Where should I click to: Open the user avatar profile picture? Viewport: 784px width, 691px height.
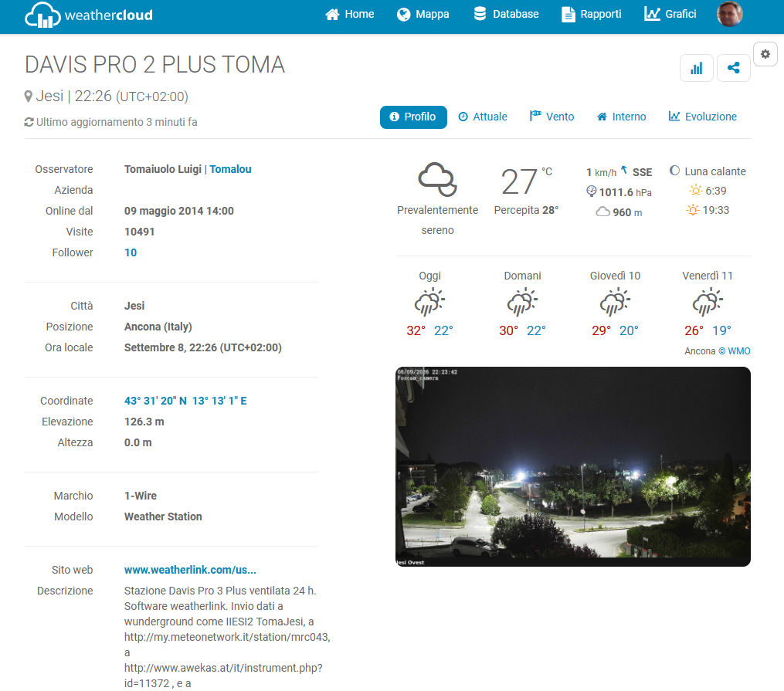tap(729, 14)
